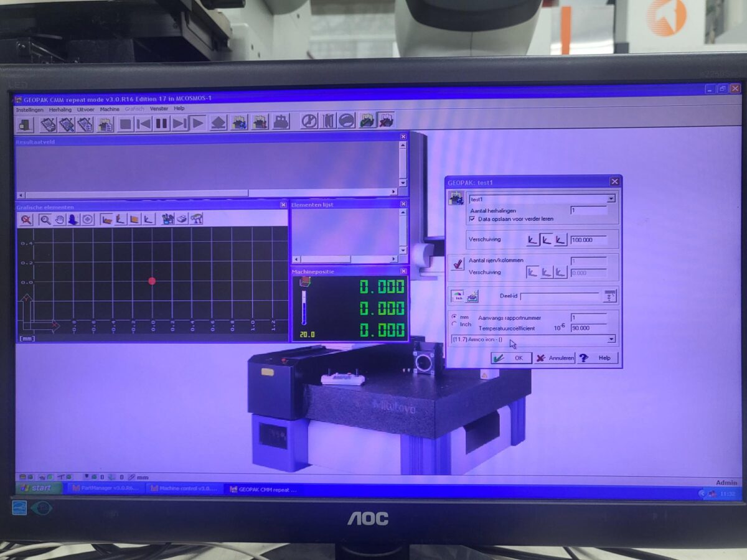This screenshot has height=560, width=747.
Task: Click the red point in the graphics grid
Action: [x=152, y=281]
